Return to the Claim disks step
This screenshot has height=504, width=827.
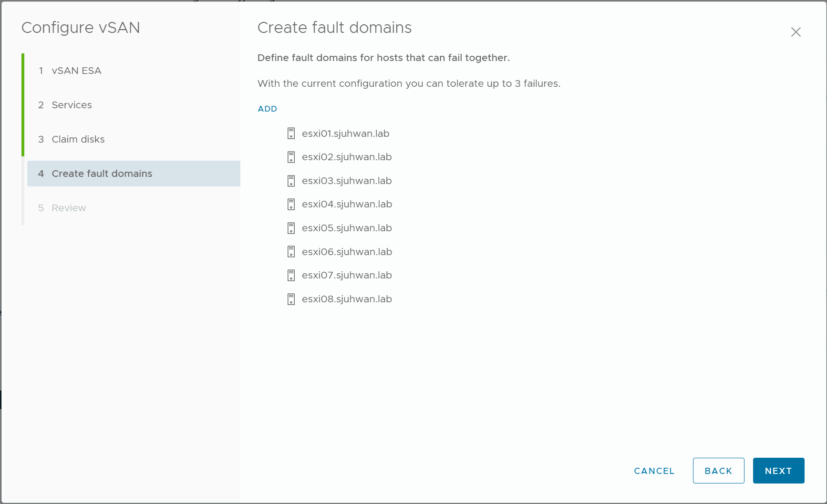[x=78, y=139]
